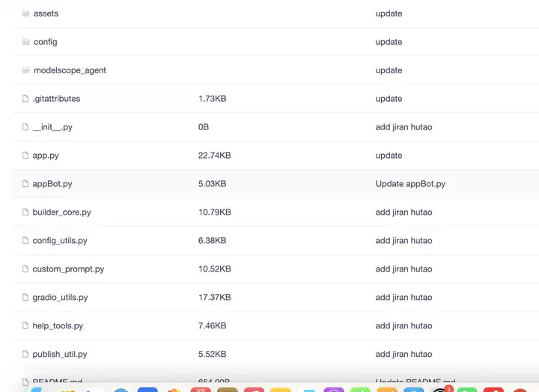The height and width of the screenshot is (392, 539).
Task: Open the app.py file
Action: tap(46, 156)
